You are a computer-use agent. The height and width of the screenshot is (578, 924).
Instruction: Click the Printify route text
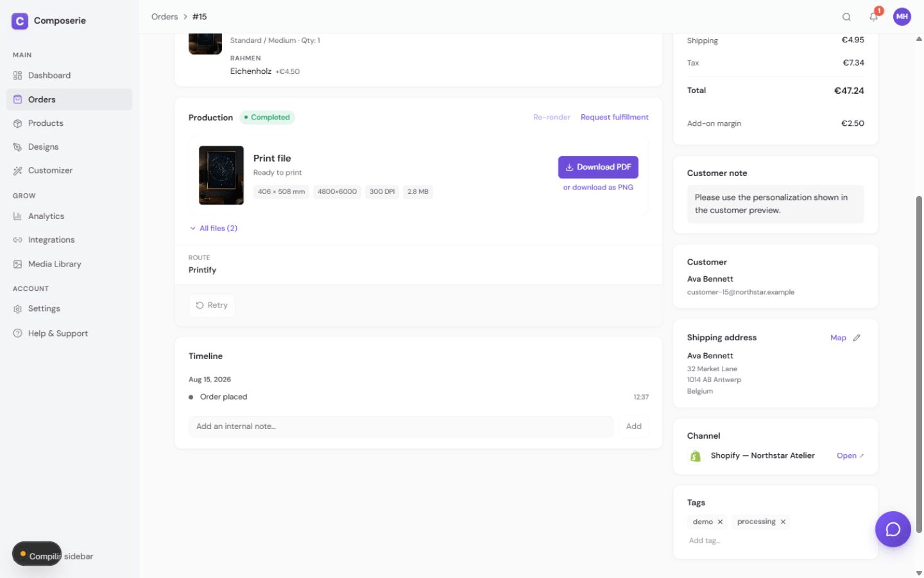click(x=202, y=270)
